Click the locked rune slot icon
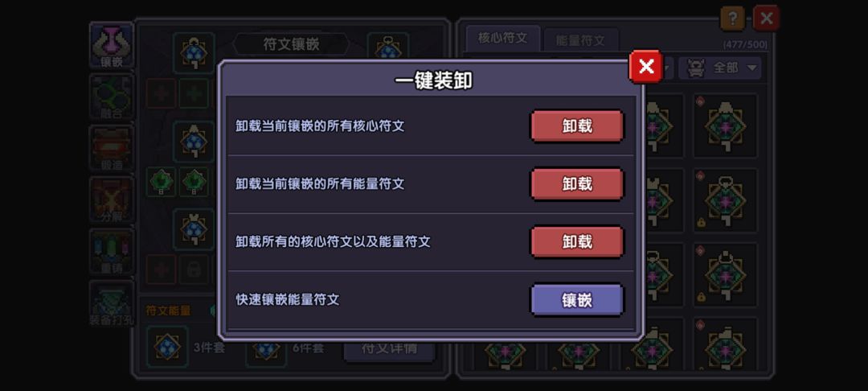Screen dimensions: 868x391 click(194, 270)
